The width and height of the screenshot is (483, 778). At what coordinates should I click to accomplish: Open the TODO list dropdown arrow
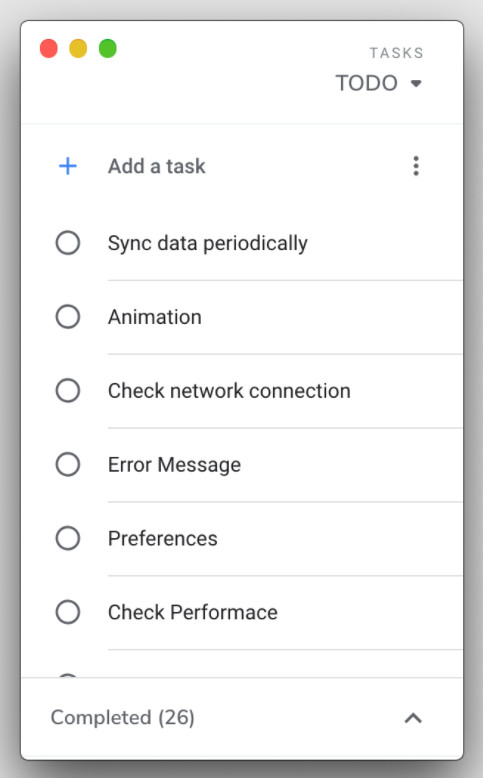click(416, 83)
